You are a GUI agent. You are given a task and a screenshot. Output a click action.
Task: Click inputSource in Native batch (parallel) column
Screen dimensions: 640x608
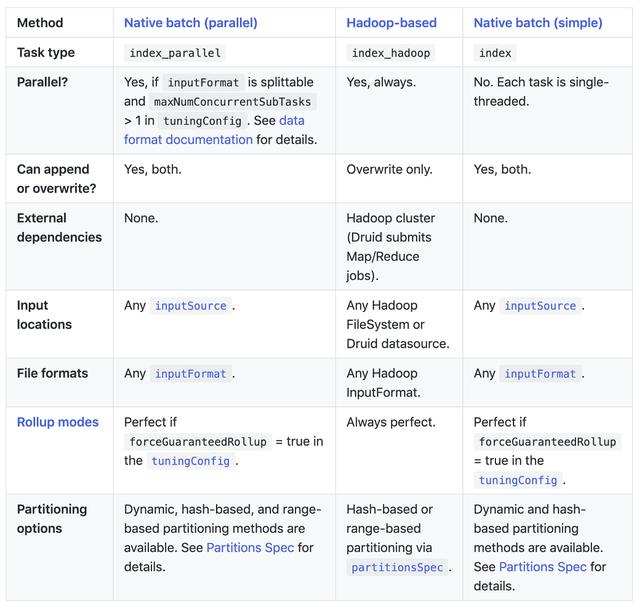[190, 306]
